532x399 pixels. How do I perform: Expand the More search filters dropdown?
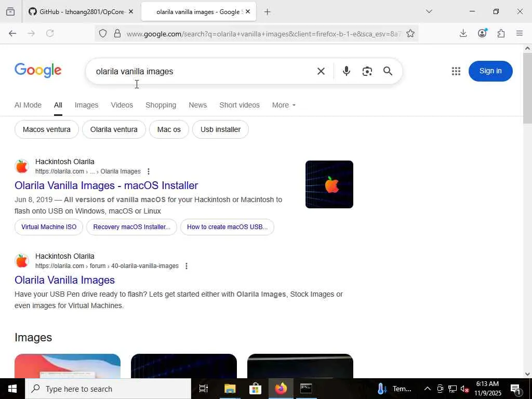point(284,105)
